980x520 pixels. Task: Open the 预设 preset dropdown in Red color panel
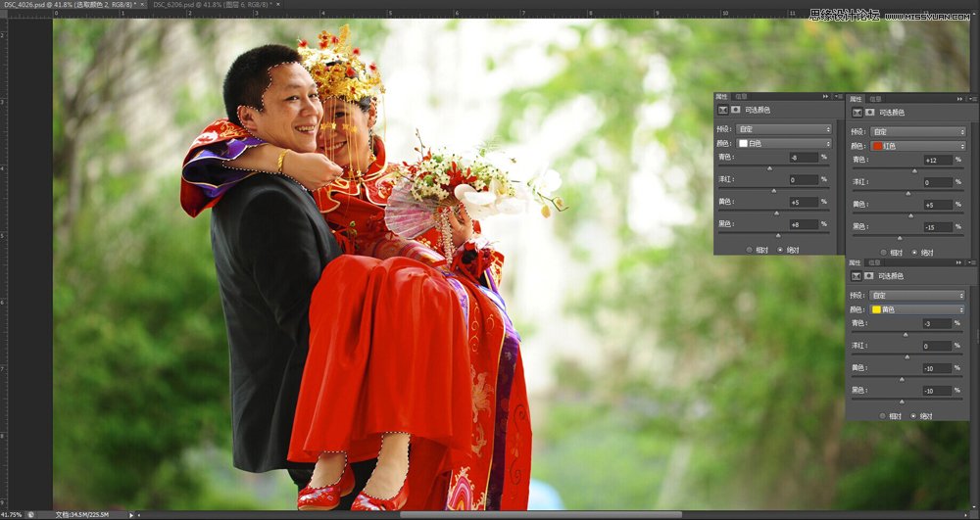point(918,132)
